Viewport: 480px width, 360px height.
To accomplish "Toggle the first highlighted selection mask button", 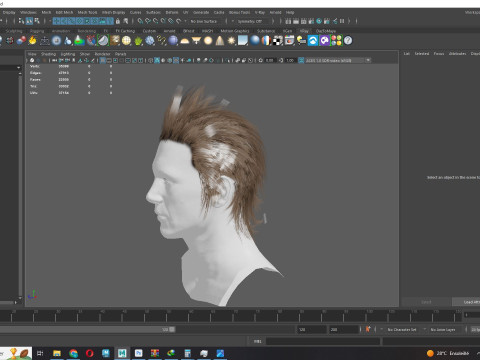I will [56, 21].
